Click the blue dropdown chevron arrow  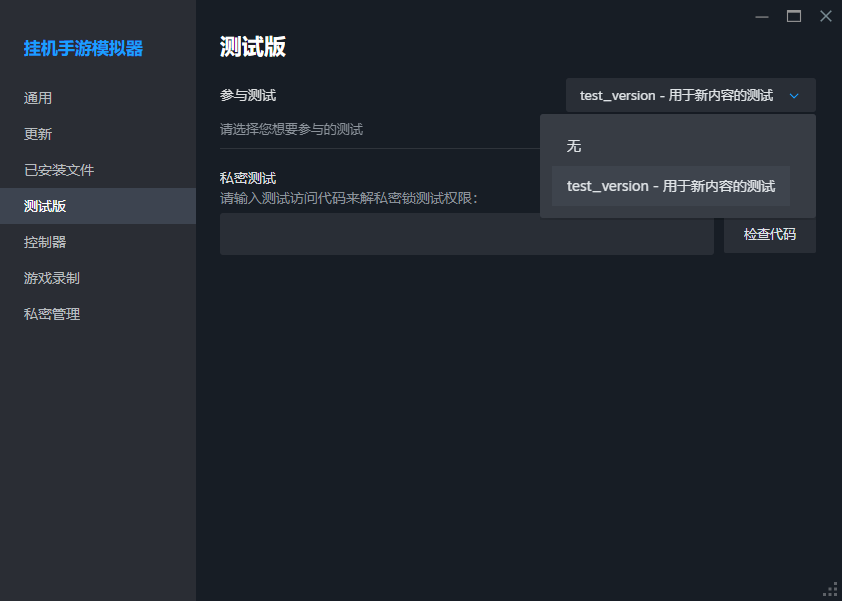point(794,96)
